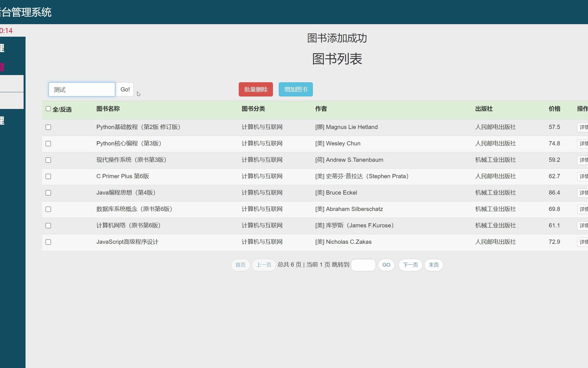Click the page number jump input
The width and height of the screenshot is (588, 368).
point(363,265)
